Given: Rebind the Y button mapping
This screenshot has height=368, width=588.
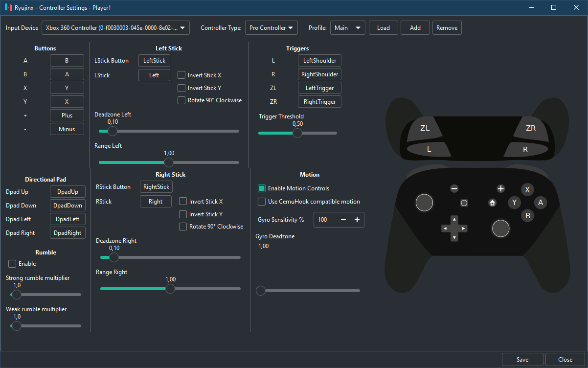Looking at the screenshot, I should pos(67,102).
